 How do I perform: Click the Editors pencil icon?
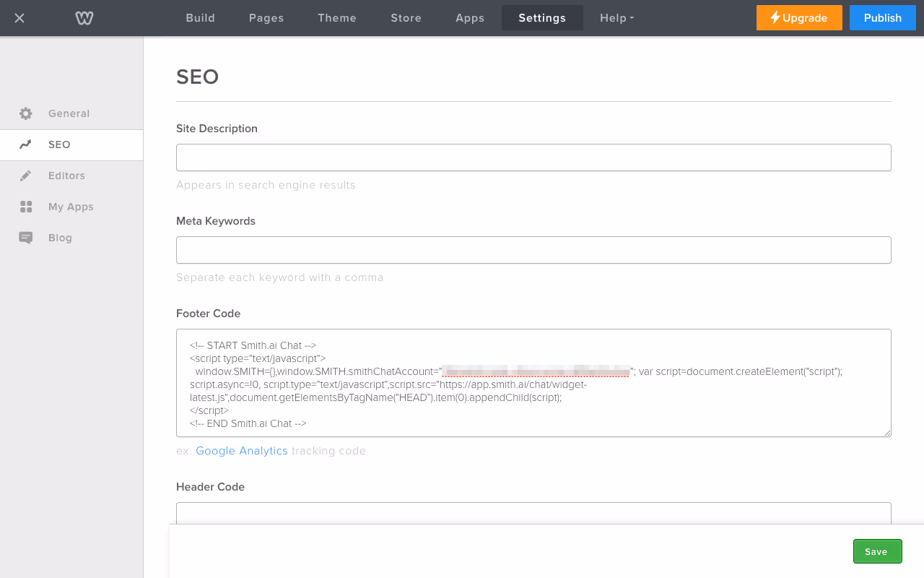26,176
